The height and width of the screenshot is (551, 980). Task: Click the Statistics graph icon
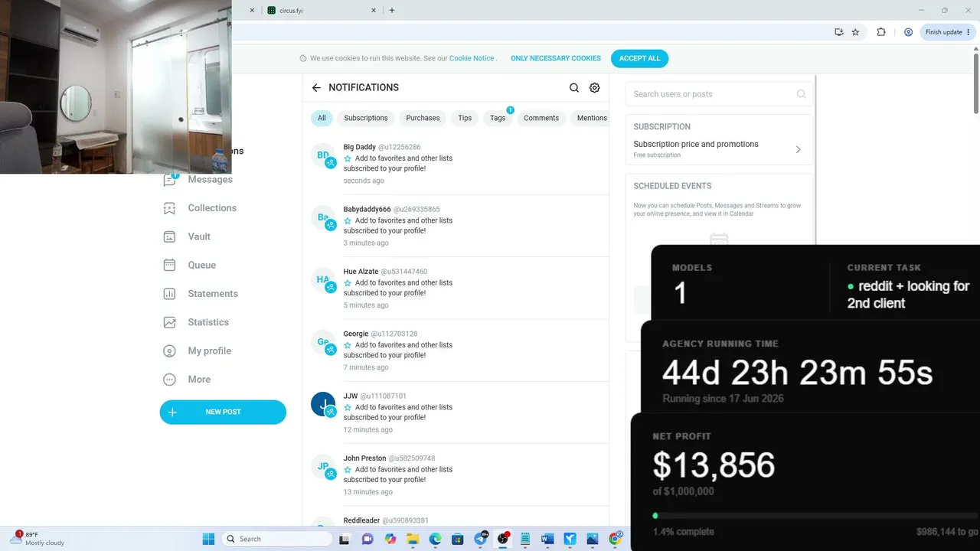[x=170, y=322]
